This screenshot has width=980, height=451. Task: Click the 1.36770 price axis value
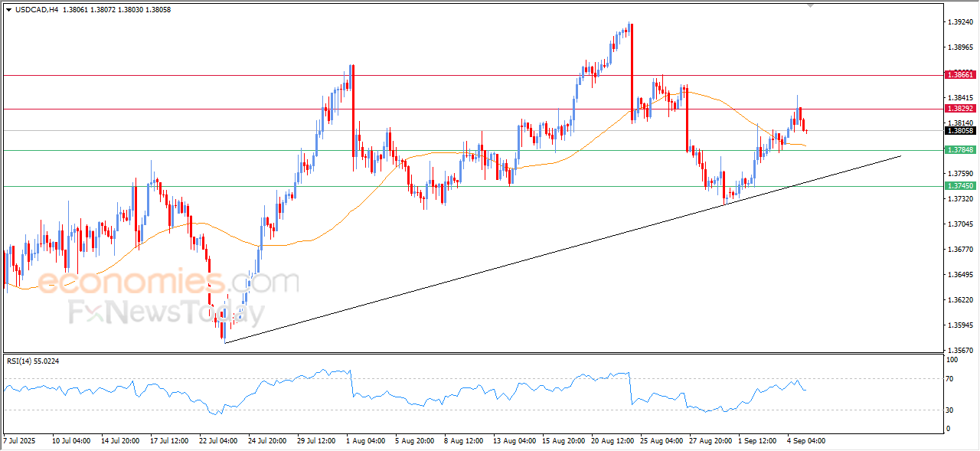(x=960, y=250)
